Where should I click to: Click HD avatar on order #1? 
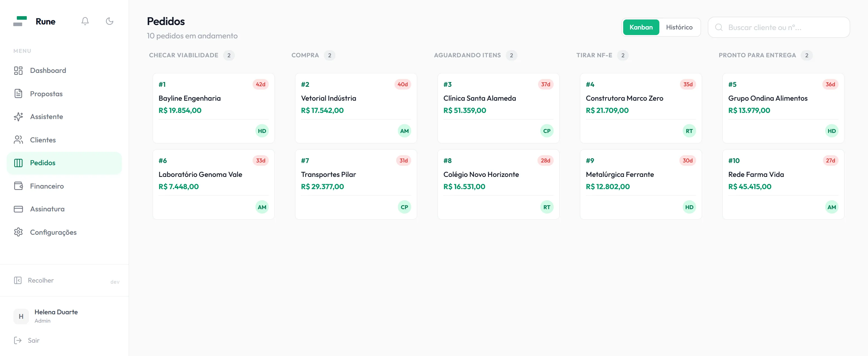262,131
